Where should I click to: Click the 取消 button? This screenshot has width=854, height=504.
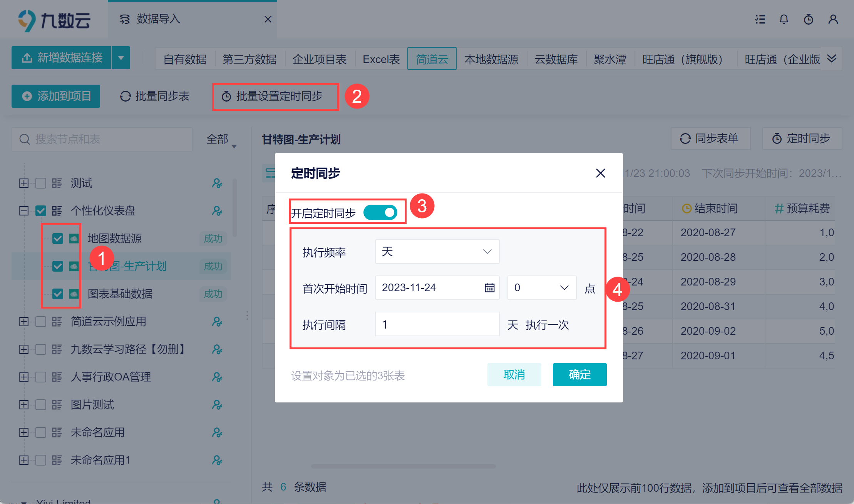click(x=514, y=374)
